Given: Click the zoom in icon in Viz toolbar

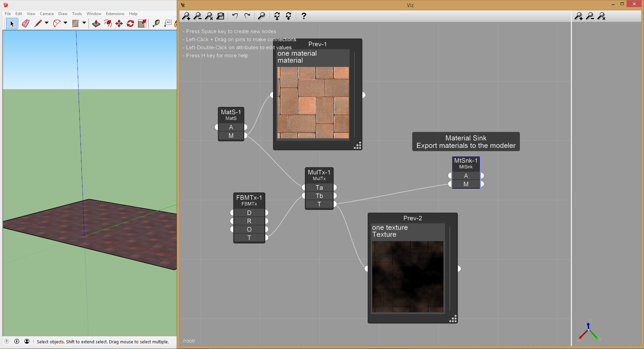Looking at the screenshot, I should coord(186,16).
